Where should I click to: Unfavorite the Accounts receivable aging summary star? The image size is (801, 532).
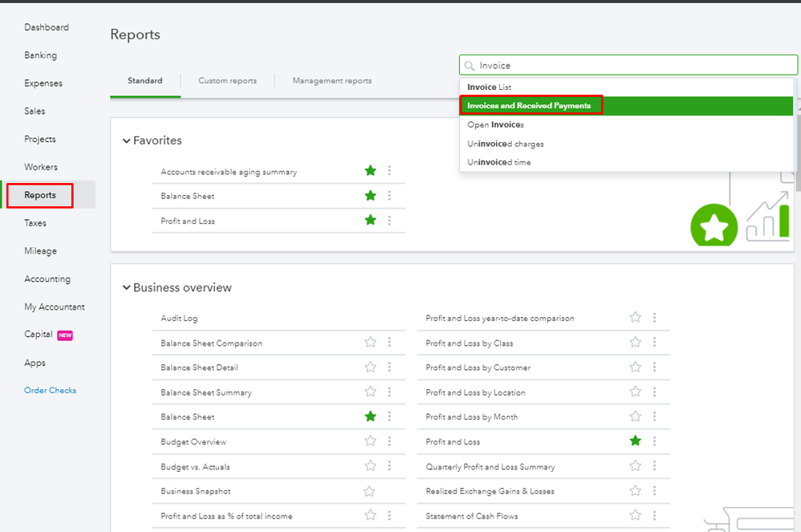pyautogui.click(x=370, y=171)
